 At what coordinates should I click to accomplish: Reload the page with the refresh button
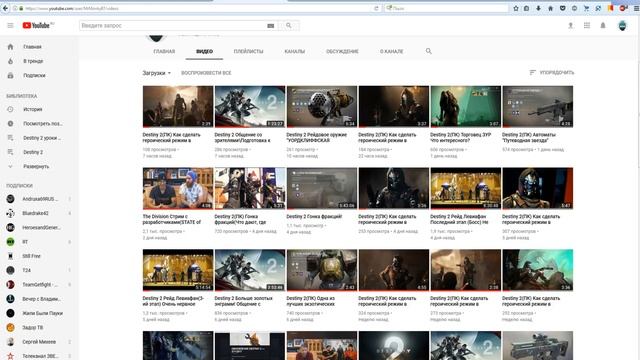[x=376, y=8]
